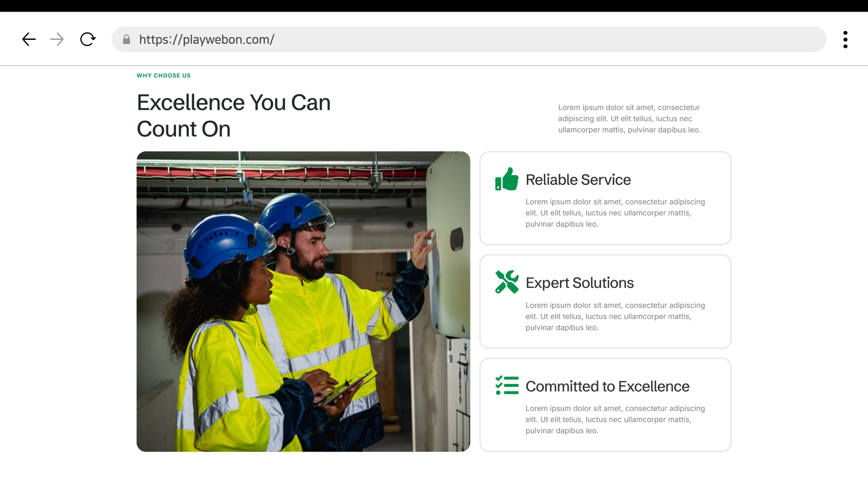Click the browser back arrow
868x488 pixels.
point(29,39)
